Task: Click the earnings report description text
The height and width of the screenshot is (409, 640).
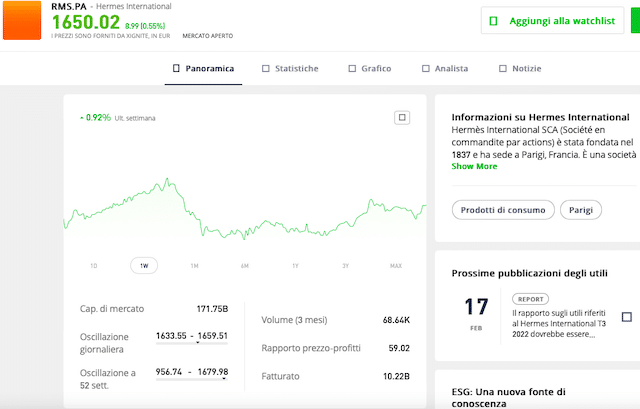Action: pos(559,324)
